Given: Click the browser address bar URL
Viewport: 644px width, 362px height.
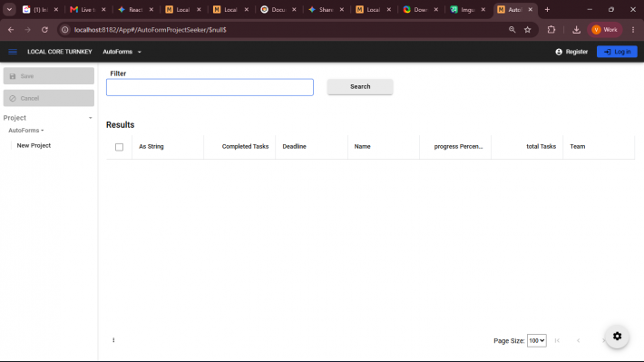Looking at the screenshot, I should click(x=150, y=30).
